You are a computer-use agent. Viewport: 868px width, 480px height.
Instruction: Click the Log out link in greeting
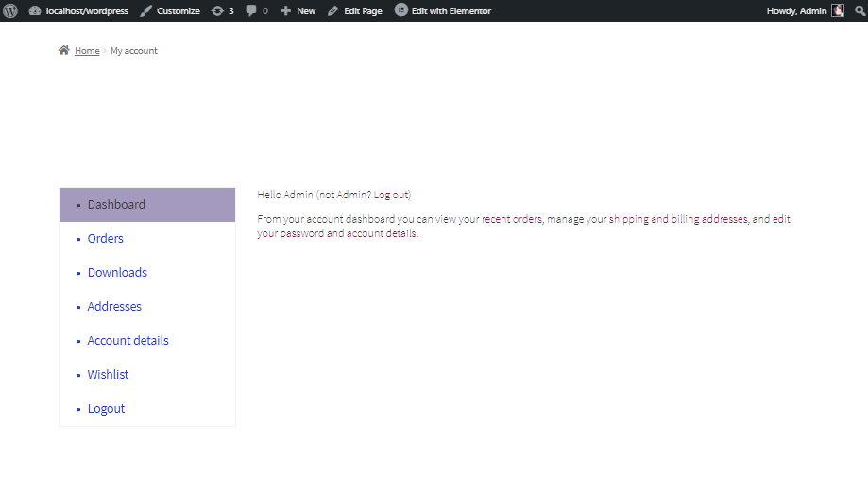click(391, 195)
